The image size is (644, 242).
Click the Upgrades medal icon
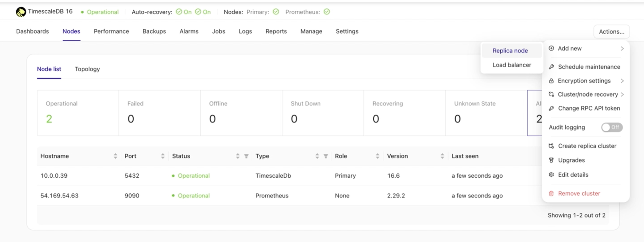click(x=551, y=160)
